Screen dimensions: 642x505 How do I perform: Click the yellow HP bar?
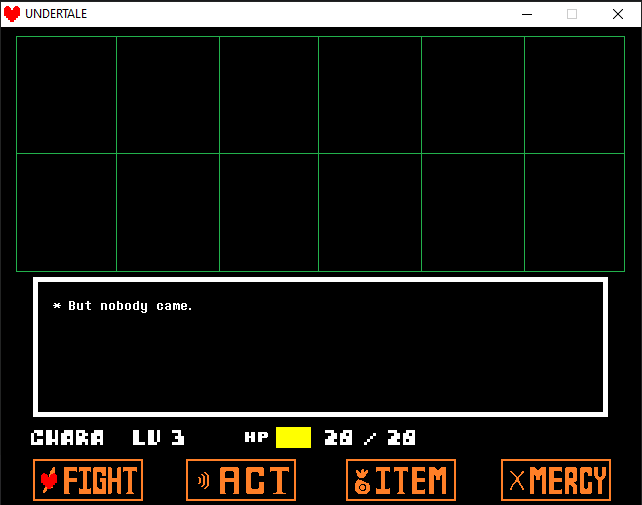tap(293, 437)
